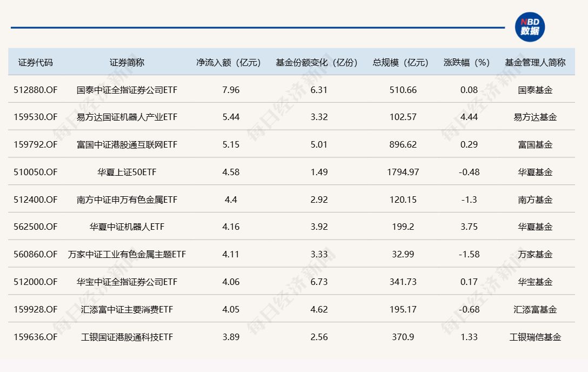Open 易方达国证机器人产业ETF fund name
The image size is (588, 372).
[x=127, y=117]
